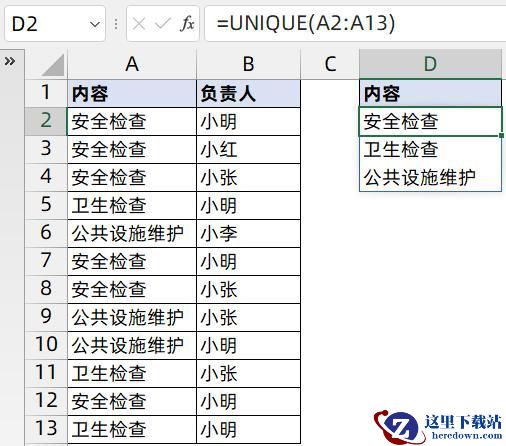The image size is (506, 446).
Task: Click the Insert Function fx icon
Action: (x=187, y=24)
